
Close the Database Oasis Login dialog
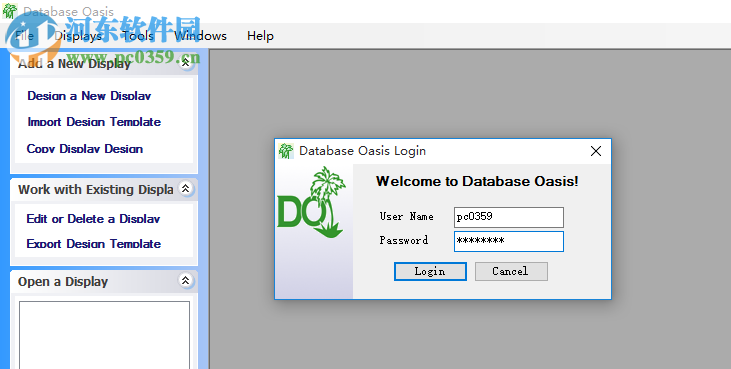[x=596, y=151]
